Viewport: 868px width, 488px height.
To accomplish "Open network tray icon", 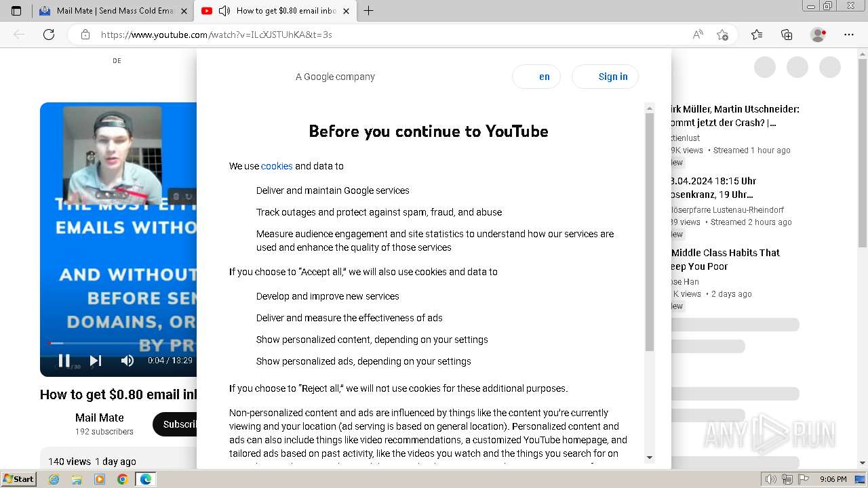I will [x=787, y=479].
